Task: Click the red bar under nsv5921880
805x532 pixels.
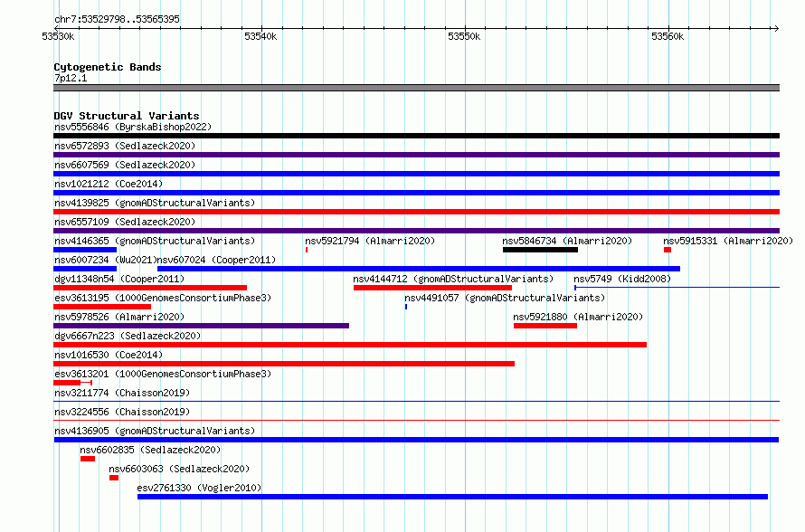Action: tap(545, 326)
